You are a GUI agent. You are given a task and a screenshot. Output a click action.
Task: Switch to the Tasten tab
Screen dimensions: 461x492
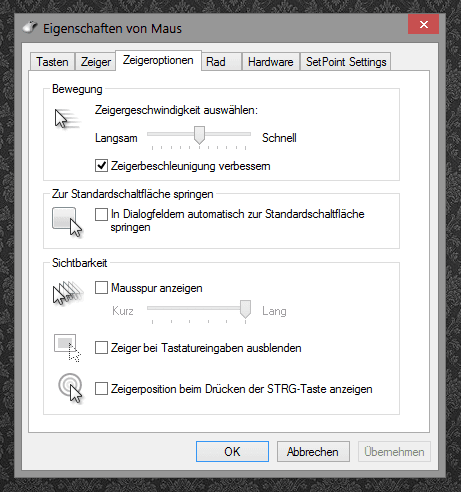coord(52,62)
